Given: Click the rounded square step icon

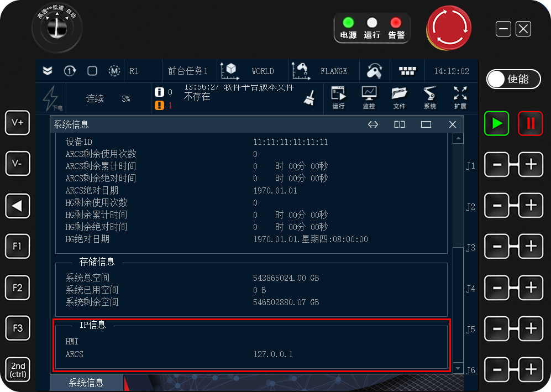Looking at the screenshot, I should (x=92, y=71).
